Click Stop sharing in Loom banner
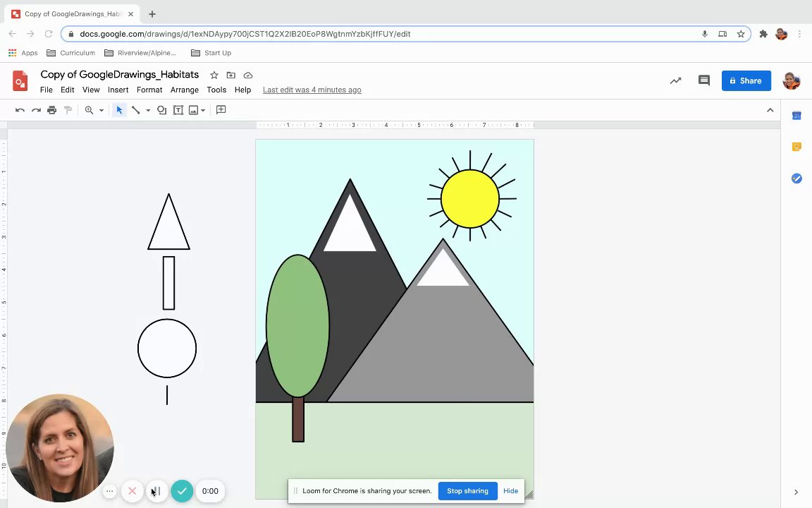 467,491
